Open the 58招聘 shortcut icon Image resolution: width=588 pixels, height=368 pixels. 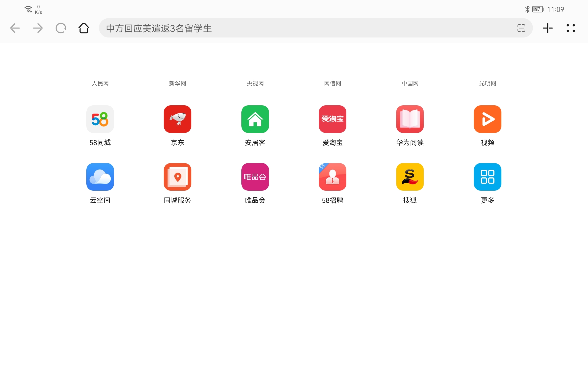pos(333,177)
